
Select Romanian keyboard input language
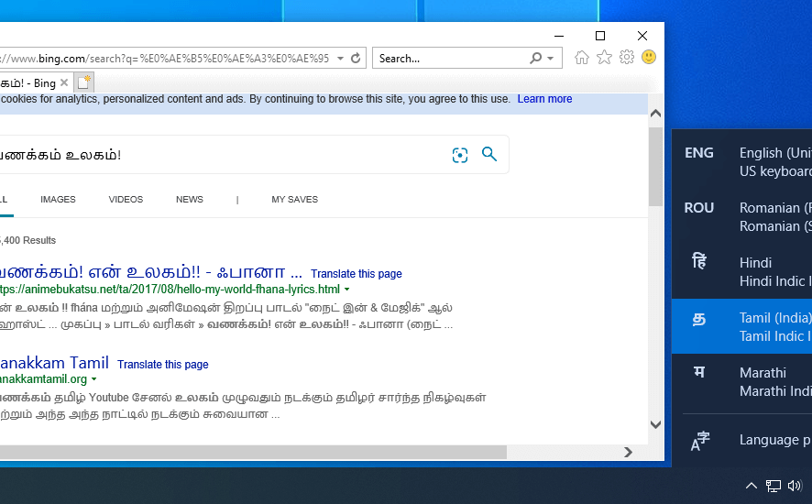click(741, 216)
